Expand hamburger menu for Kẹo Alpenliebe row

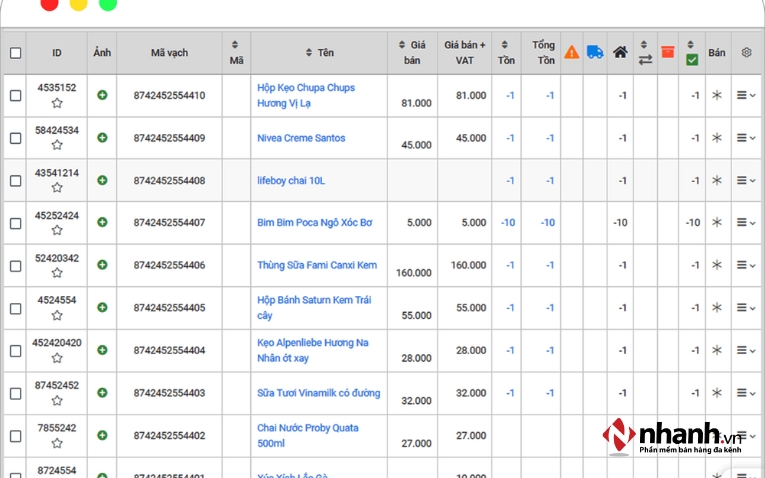tap(746, 351)
